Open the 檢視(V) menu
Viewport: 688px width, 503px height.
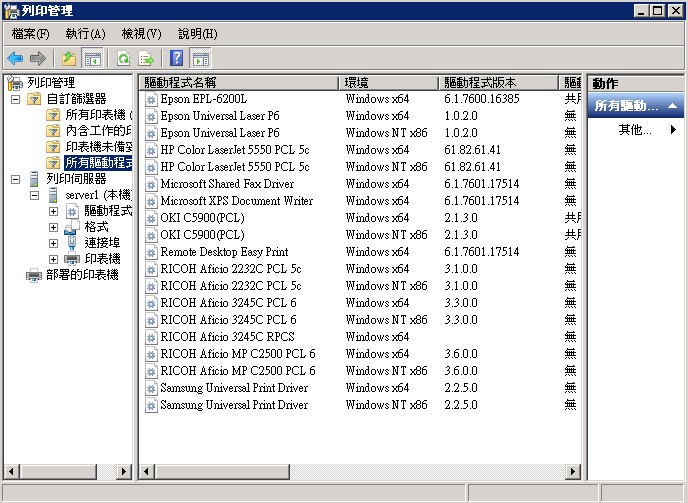coord(141,34)
